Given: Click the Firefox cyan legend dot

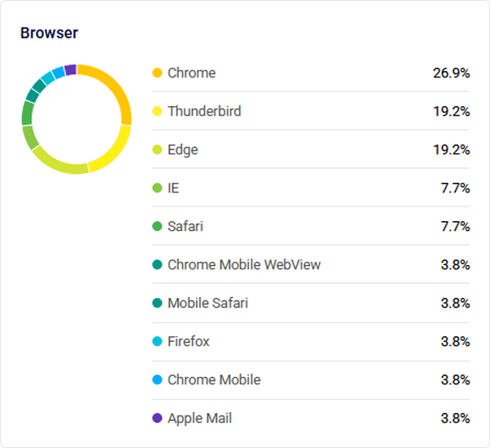Looking at the screenshot, I should tap(157, 341).
